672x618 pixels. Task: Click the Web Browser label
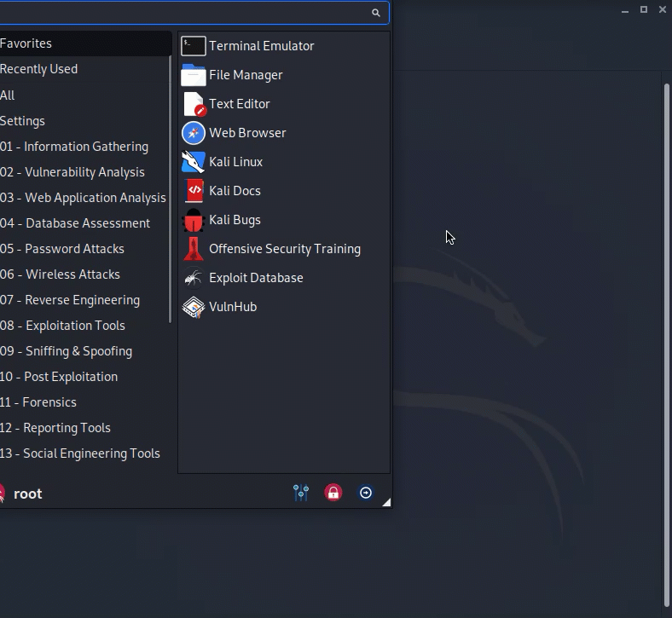coord(247,133)
